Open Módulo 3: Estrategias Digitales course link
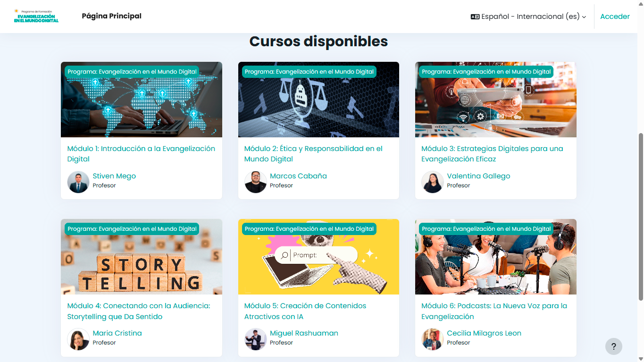Image resolution: width=644 pixels, height=362 pixels. (492, 154)
